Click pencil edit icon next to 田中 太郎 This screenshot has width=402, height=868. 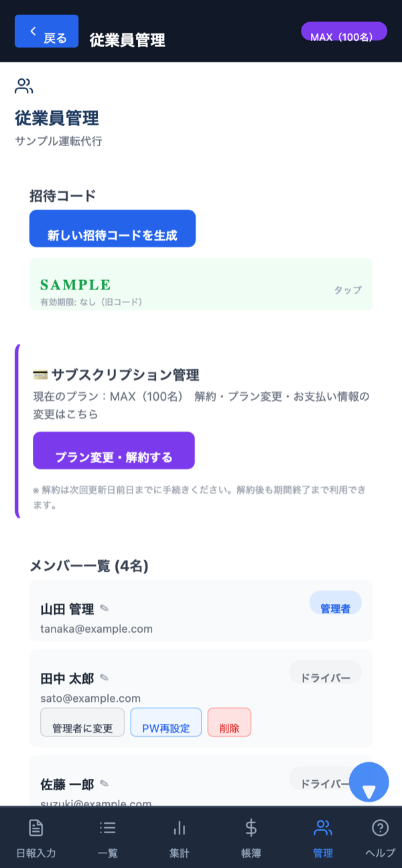104,678
